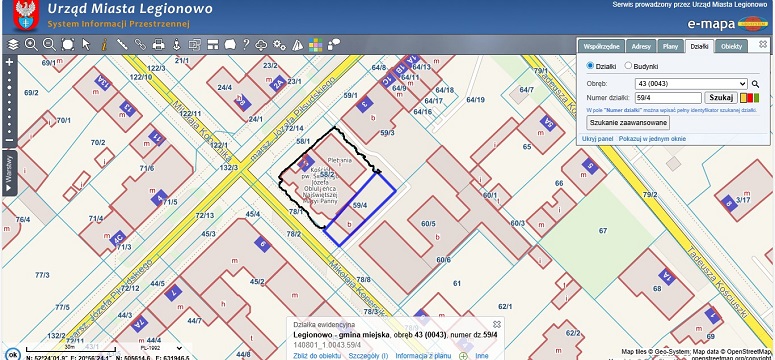Screen dimensions: 775x360
Task: Expand the Warstwy side panel
Action: click(x=9, y=174)
